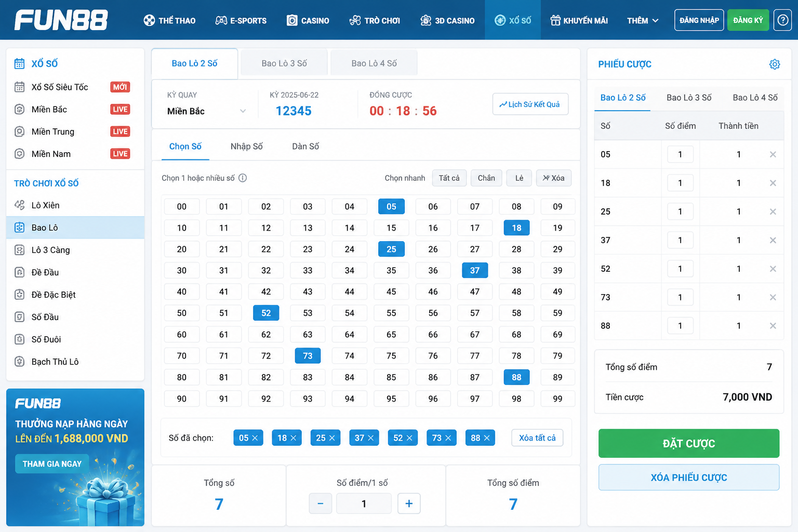Remove the 37 selected-number chip
This screenshot has width=798, height=532.
tap(371, 438)
